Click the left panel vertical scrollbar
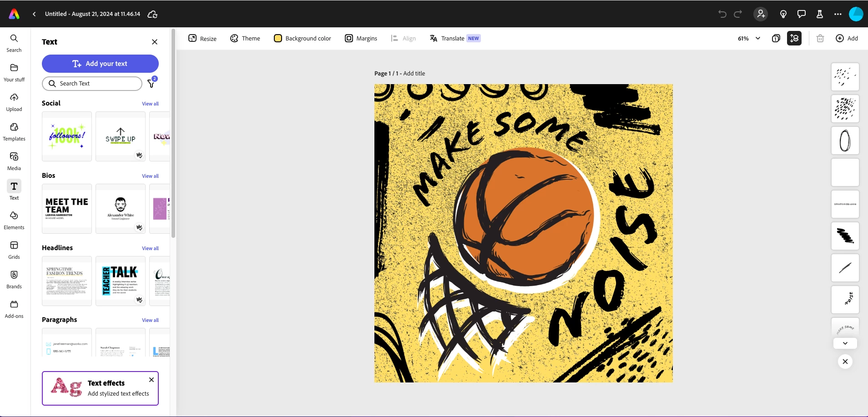868x417 pixels. [x=173, y=133]
